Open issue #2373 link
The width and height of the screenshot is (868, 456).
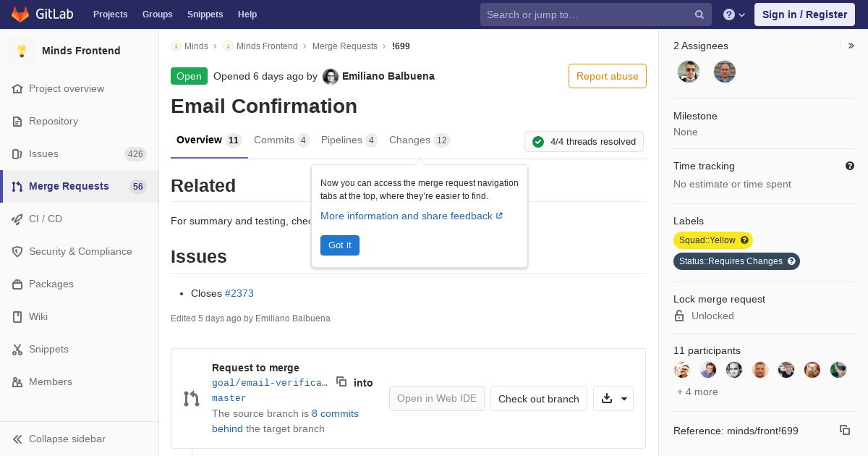[239, 293]
